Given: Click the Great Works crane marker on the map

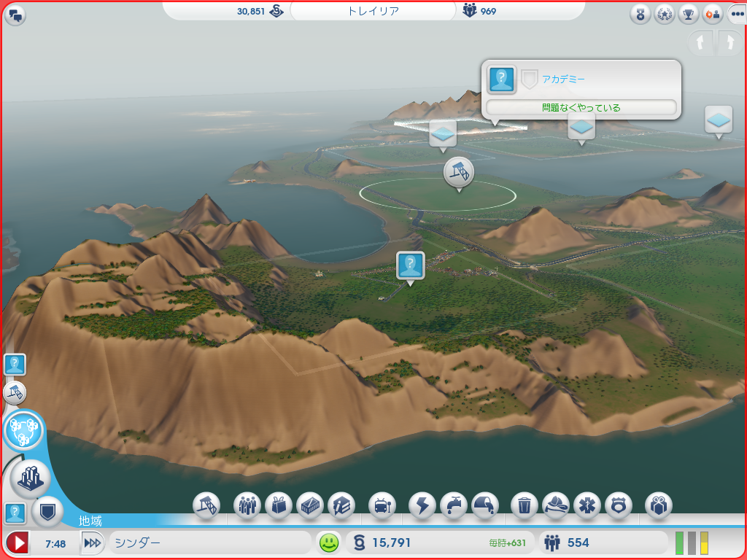Looking at the screenshot, I should click(x=459, y=172).
